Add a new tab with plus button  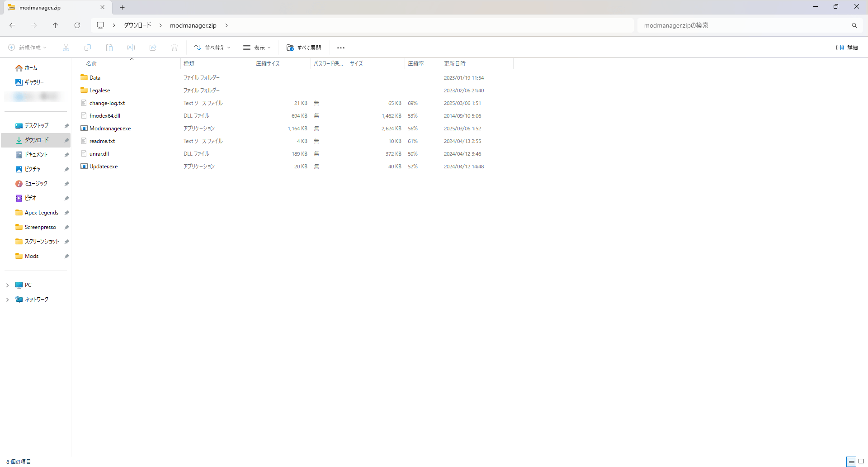[x=123, y=7]
